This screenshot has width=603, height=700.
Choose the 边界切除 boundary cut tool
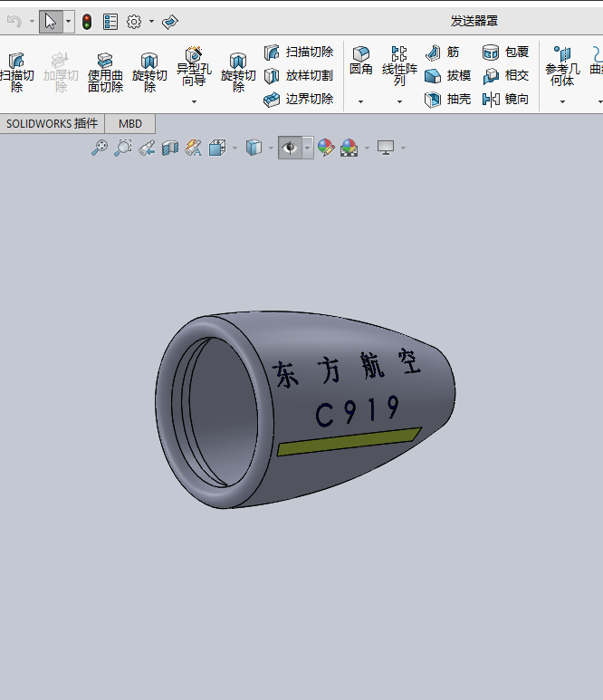298,99
